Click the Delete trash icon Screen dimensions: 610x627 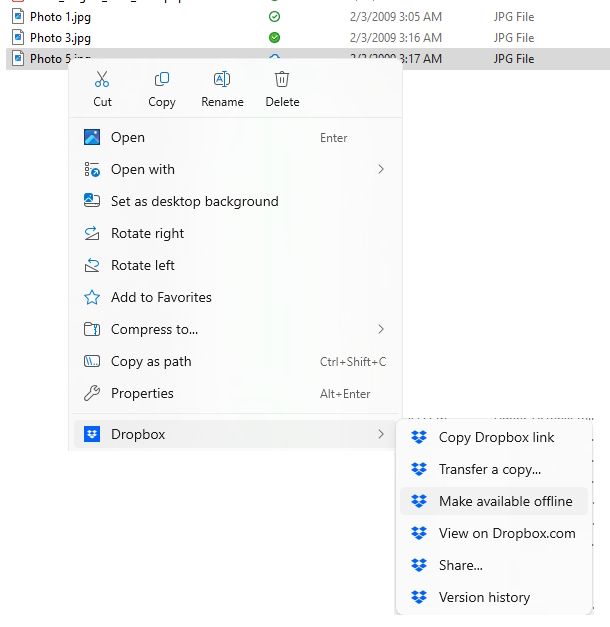coord(282,80)
